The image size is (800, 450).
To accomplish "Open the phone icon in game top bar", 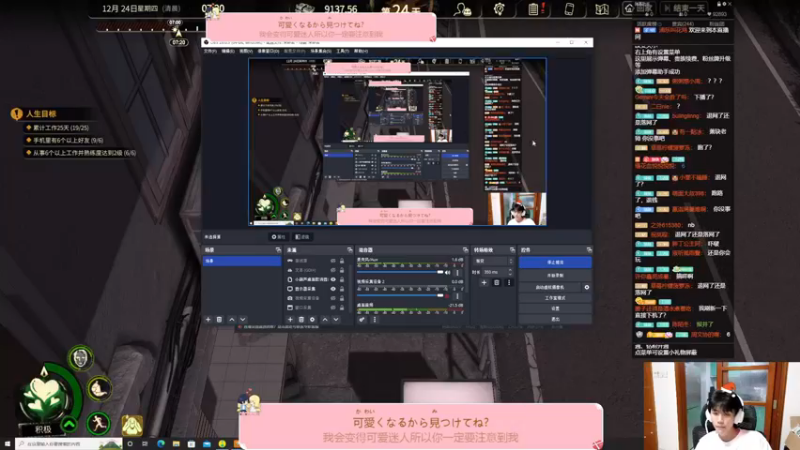I will [569, 9].
